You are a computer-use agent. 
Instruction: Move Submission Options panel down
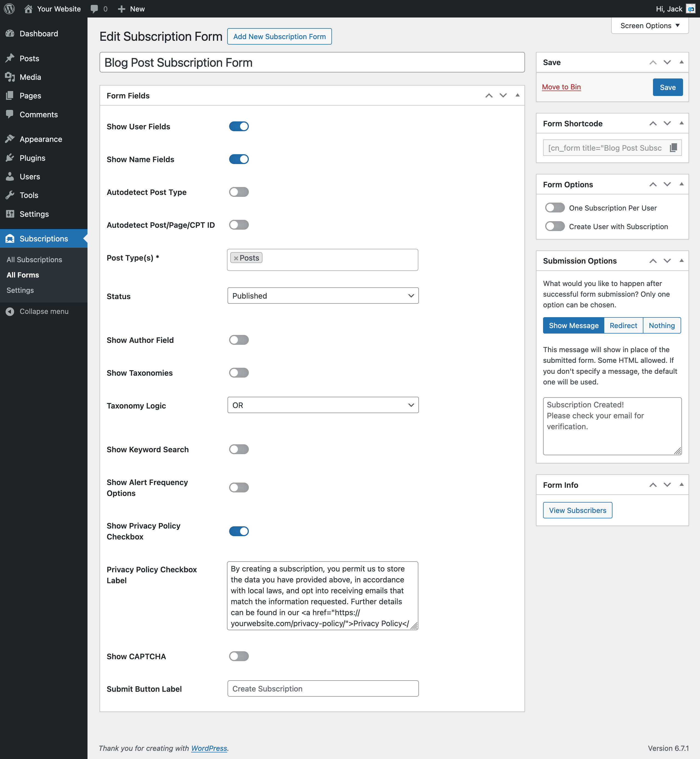(x=667, y=261)
